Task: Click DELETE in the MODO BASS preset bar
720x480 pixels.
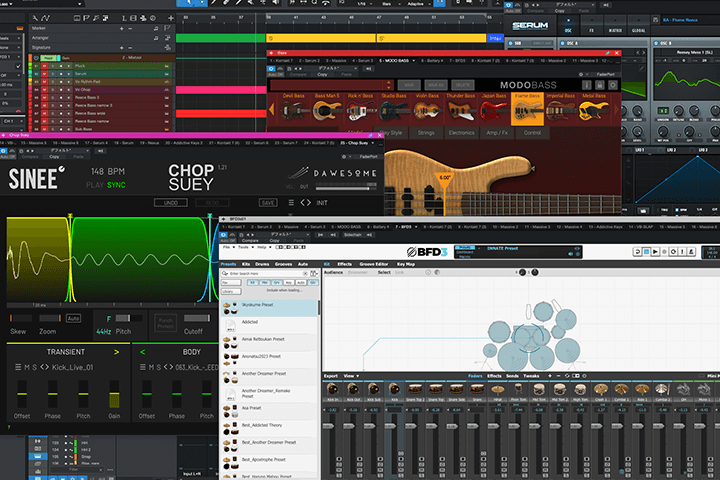Action: click(463, 85)
